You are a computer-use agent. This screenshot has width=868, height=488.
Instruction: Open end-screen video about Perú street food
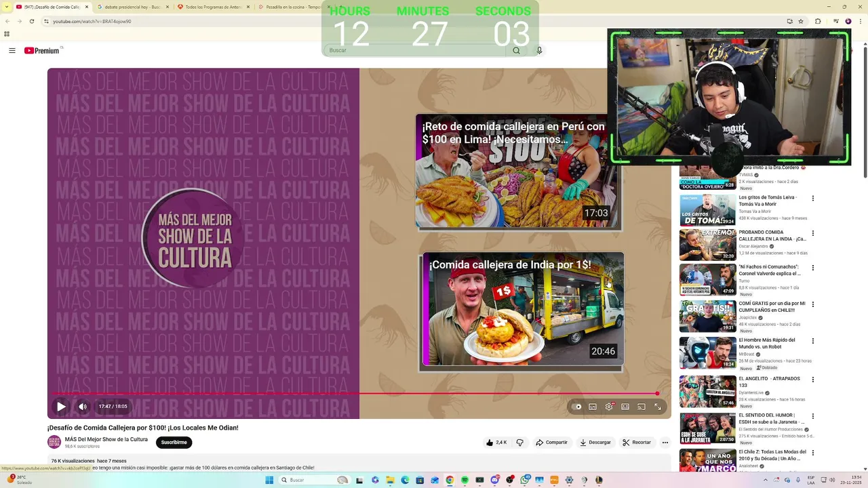[x=518, y=171]
